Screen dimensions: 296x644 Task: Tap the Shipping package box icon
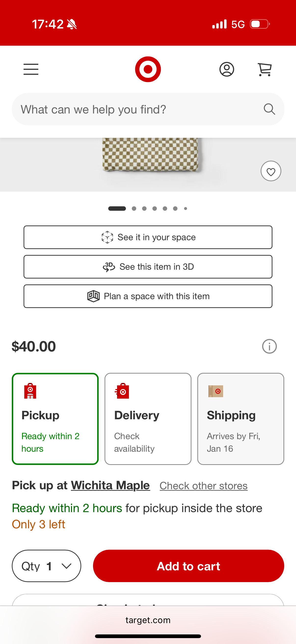(215, 391)
